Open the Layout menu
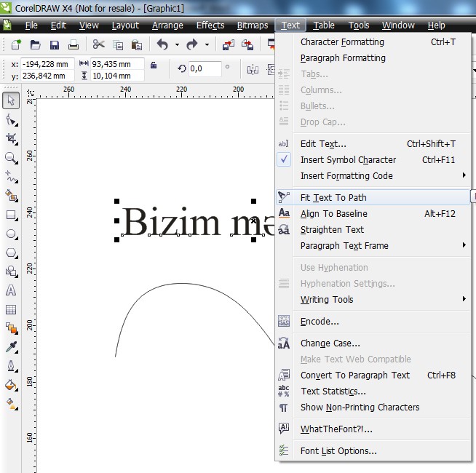 (125, 25)
